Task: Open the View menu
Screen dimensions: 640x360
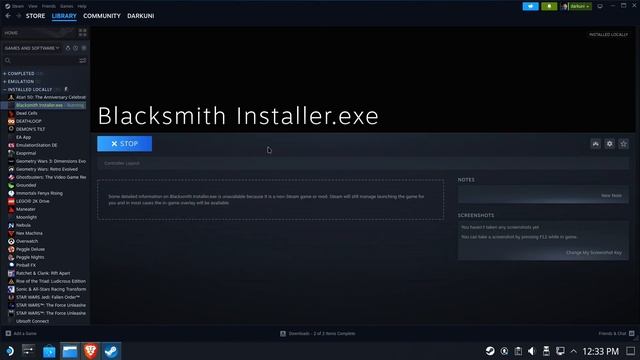Action: 33,6
